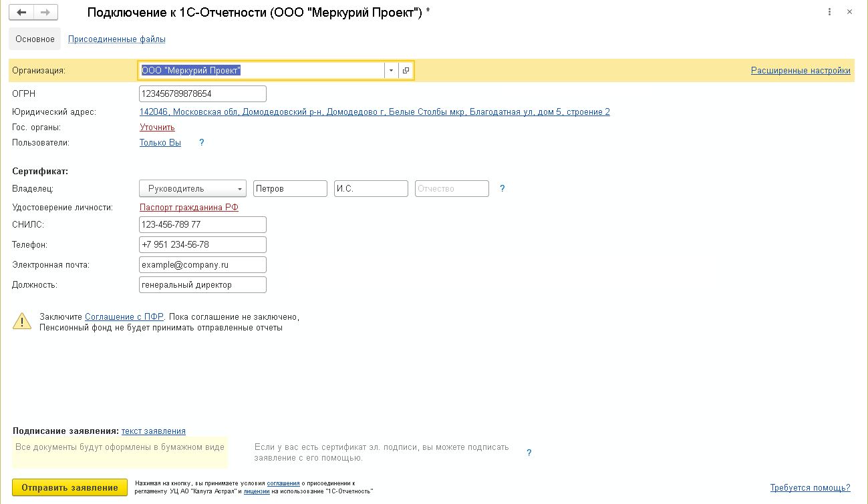Click the Удостоверение личности: label

click(63, 208)
